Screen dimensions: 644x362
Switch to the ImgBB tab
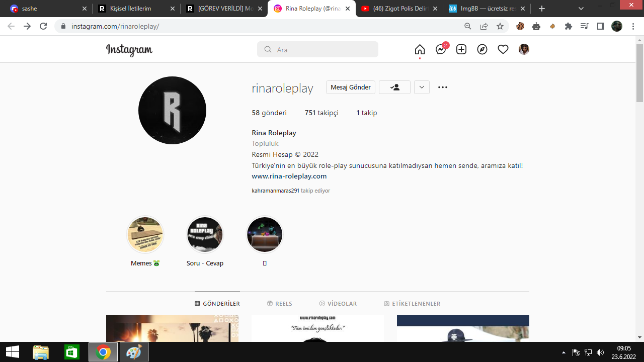487,9
